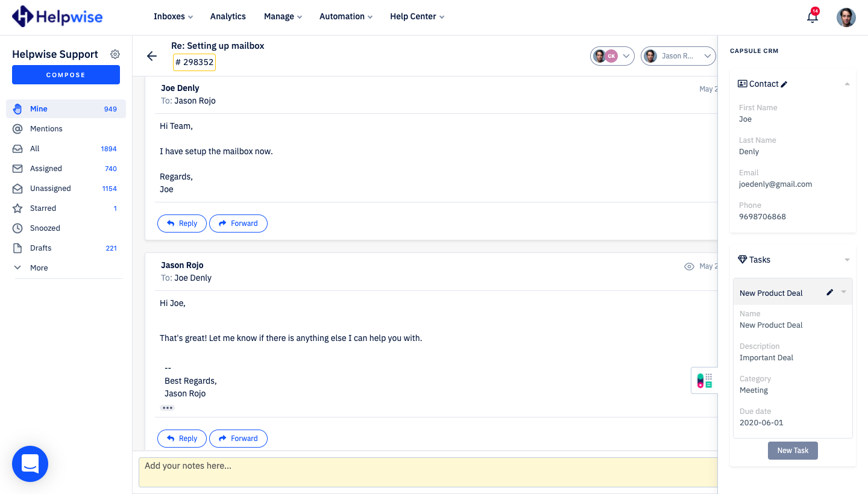Click the contact card icon beside Contact
Image resolution: width=868 pixels, height=494 pixels.
[x=743, y=84]
